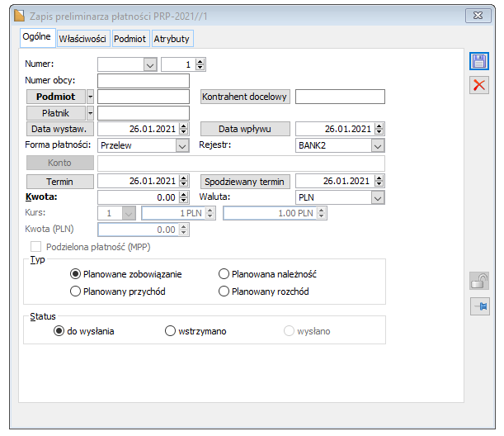
Task: Click the document icon in title bar
Action: 19,16
